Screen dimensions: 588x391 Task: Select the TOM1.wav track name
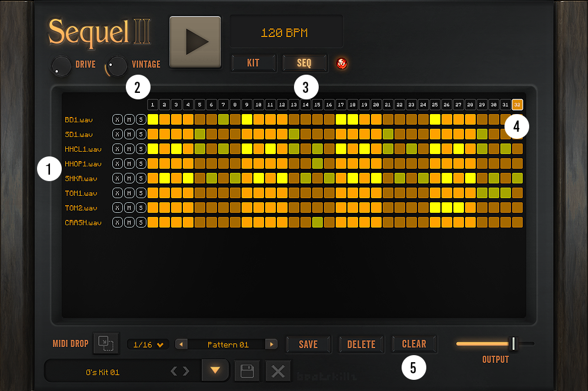(x=81, y=193)
